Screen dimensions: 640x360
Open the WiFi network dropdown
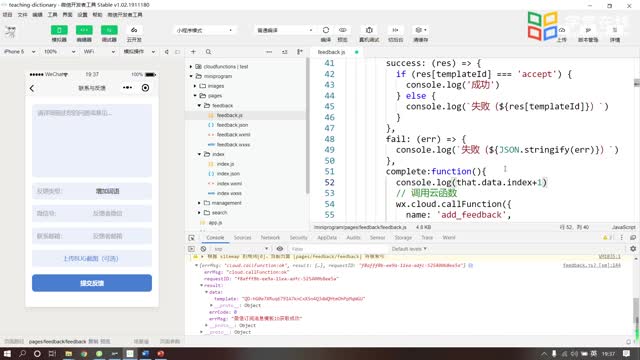point(99,52)
